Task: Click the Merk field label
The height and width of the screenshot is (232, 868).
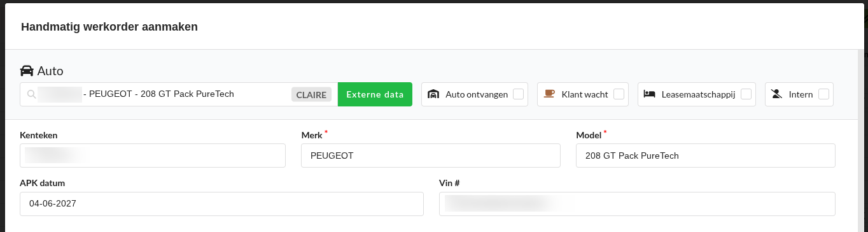Action: coord(312,135)
